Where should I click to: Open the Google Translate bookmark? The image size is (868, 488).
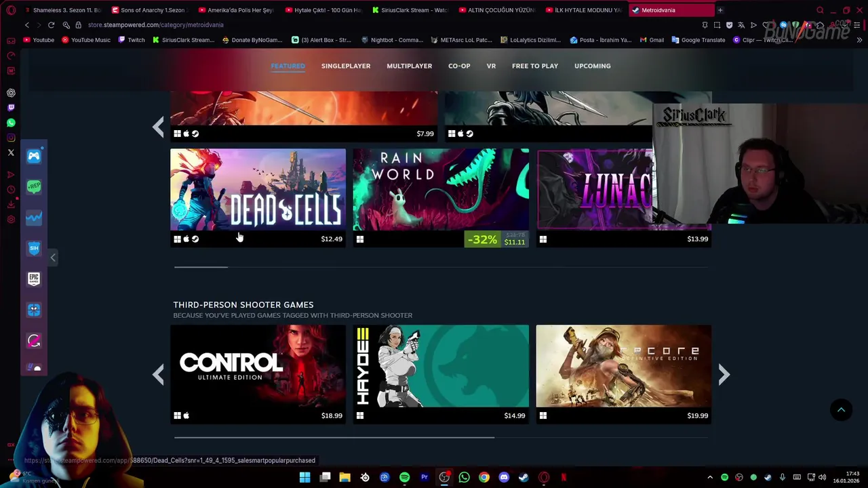698,40
